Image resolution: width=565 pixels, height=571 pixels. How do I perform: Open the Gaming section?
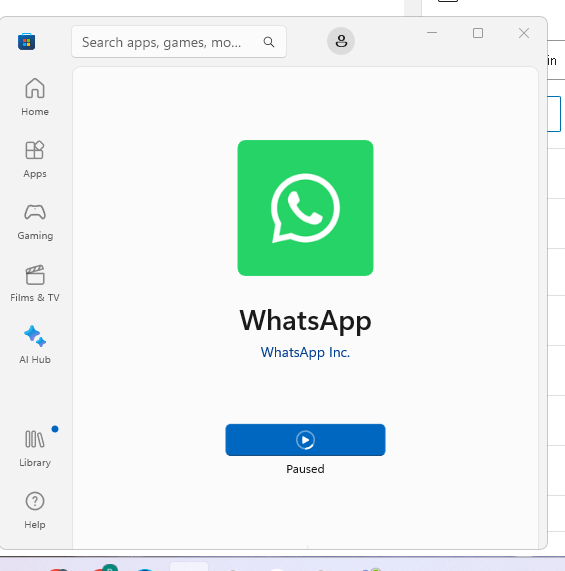pos(35,221)
